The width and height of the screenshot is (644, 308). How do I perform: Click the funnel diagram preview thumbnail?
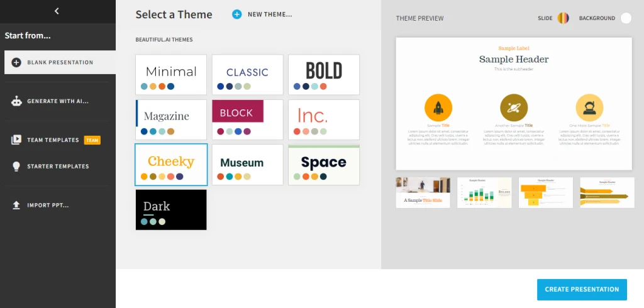546,192
